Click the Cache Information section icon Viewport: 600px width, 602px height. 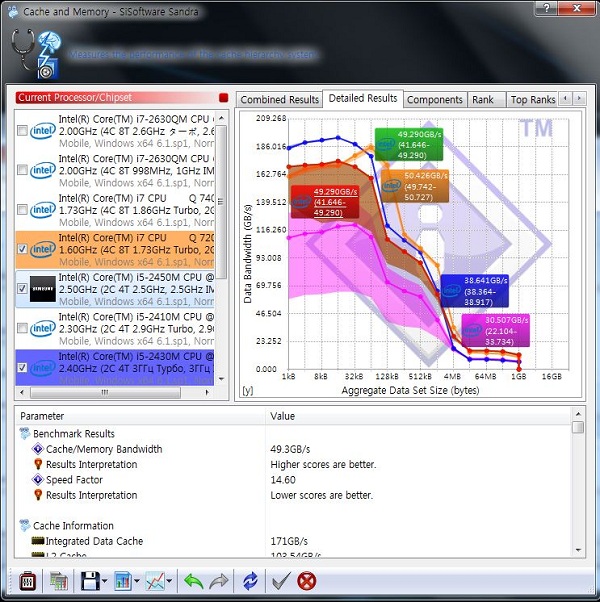pyautogui.click(x=25, y=525)
